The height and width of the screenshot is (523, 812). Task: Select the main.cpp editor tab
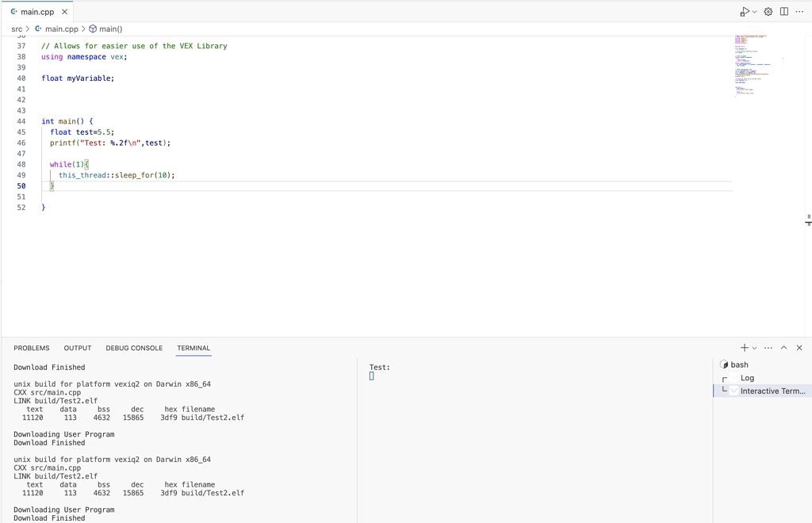36,11
